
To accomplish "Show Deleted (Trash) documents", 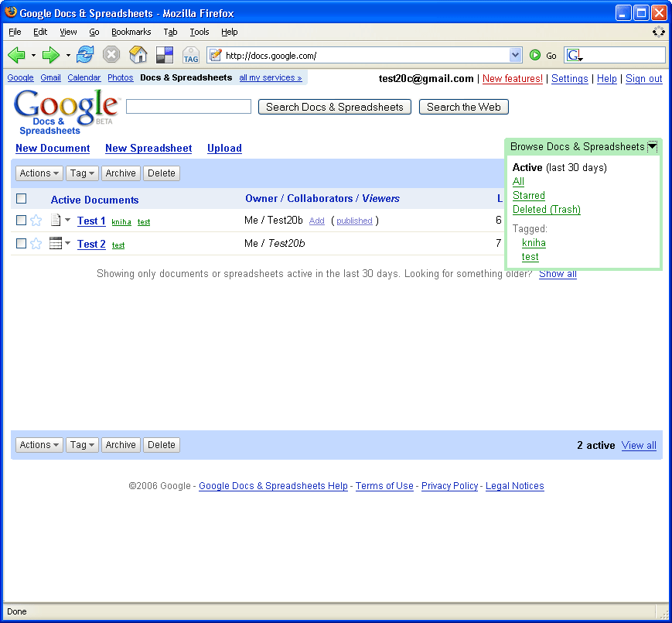I will [x=547, y=210].
